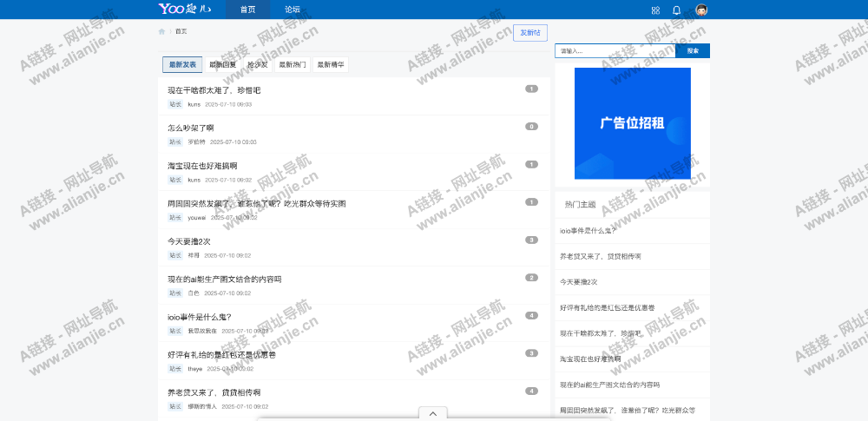Open hot topic 养老贷又来了 in sidebar

point(601,256)
